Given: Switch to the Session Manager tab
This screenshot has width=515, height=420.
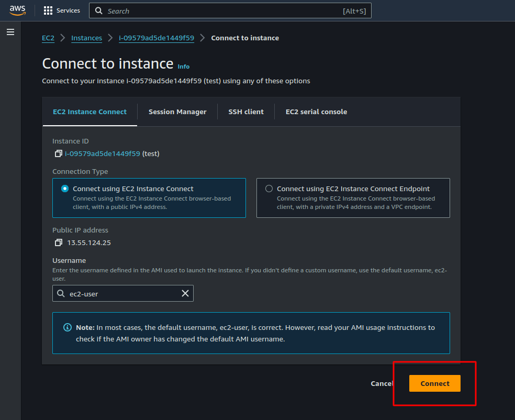Looking at the screenshot, I should pos(177,112).
